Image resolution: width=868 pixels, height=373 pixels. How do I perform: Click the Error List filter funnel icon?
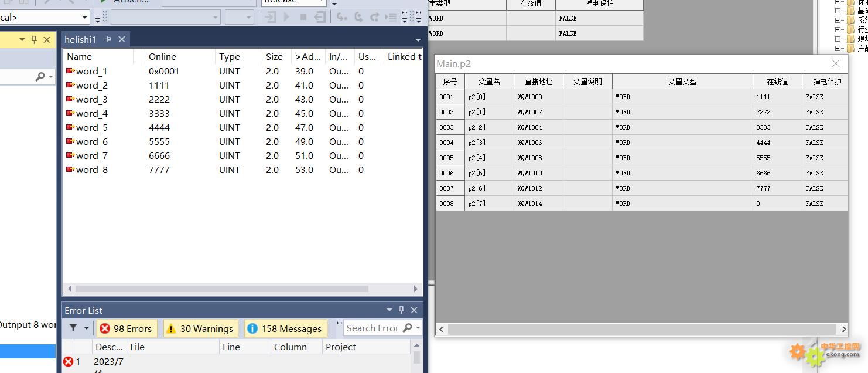click(x=73, y=328)
